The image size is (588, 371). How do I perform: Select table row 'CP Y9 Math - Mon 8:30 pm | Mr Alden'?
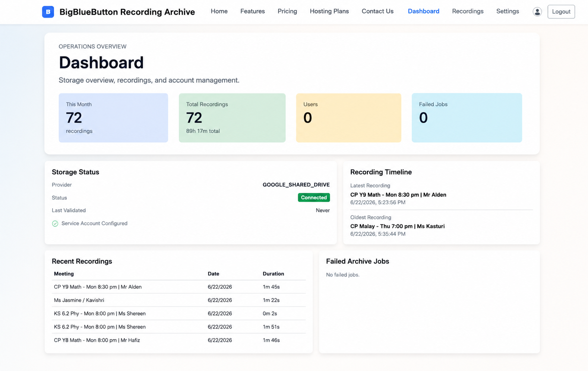coord(179,287)
